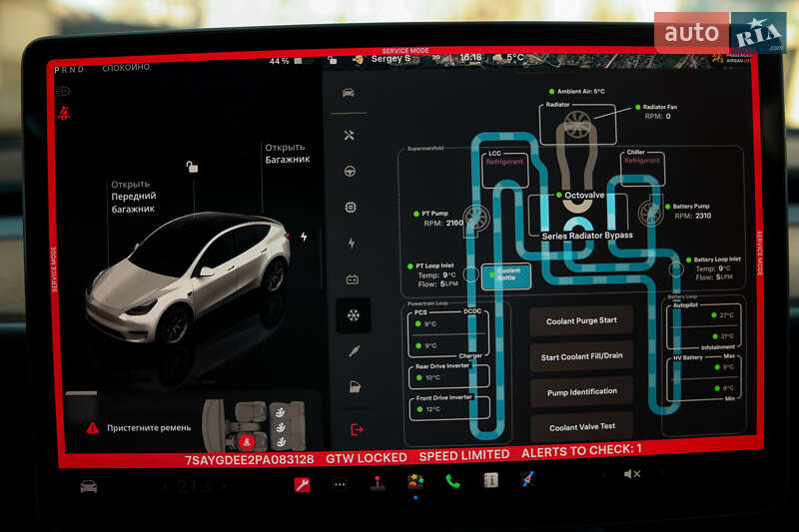This screenshot has width=799, height=532.
Task: Tap the red wrench service icon in dock
Action: coord(303,484)
